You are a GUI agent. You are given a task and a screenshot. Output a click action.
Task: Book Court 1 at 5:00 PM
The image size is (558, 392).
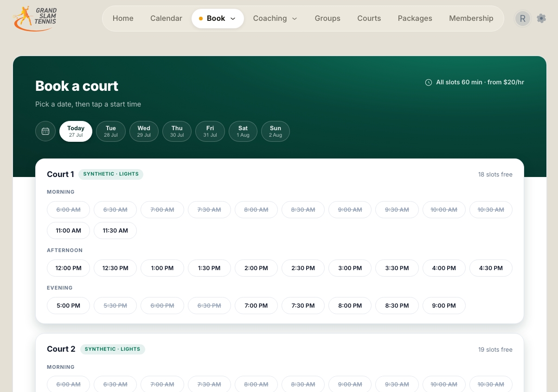(69, 305)
